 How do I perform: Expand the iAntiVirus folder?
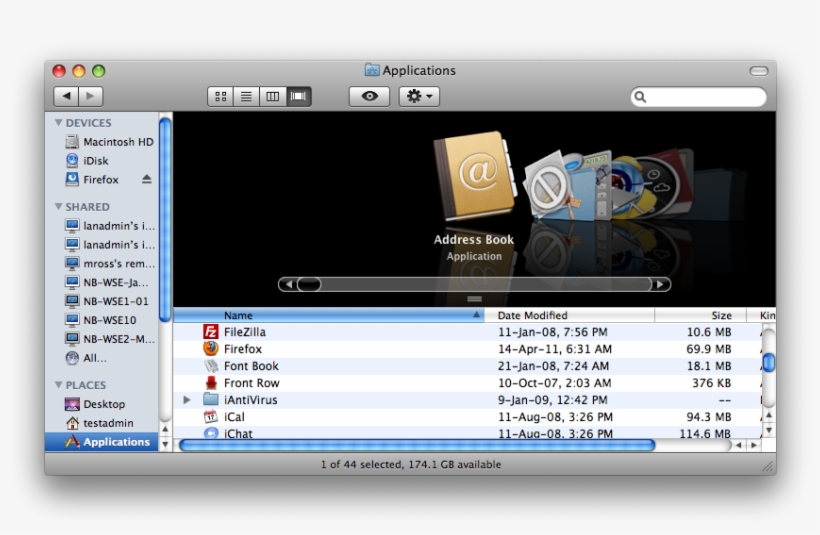(187, 400)
